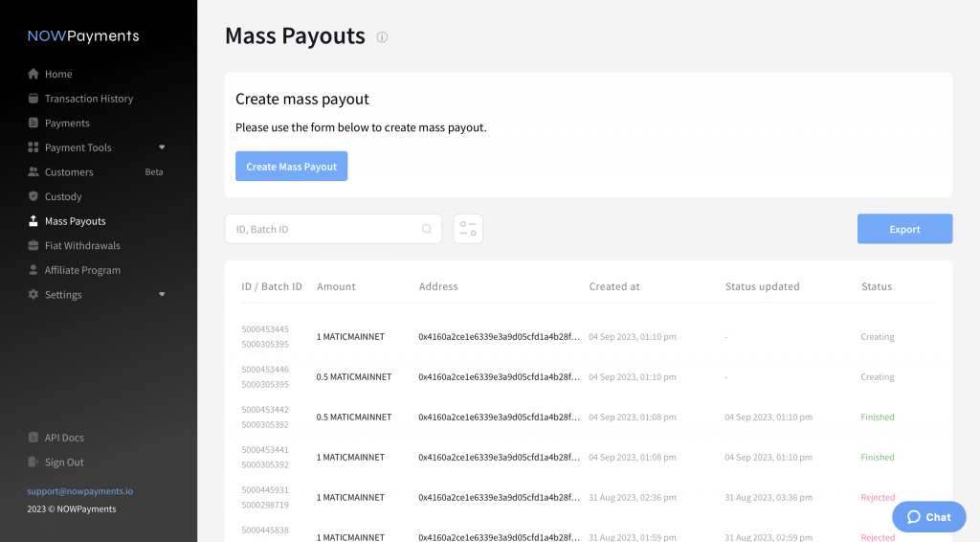Click the Status updated column header
The image size is (980, 542).
762,286
